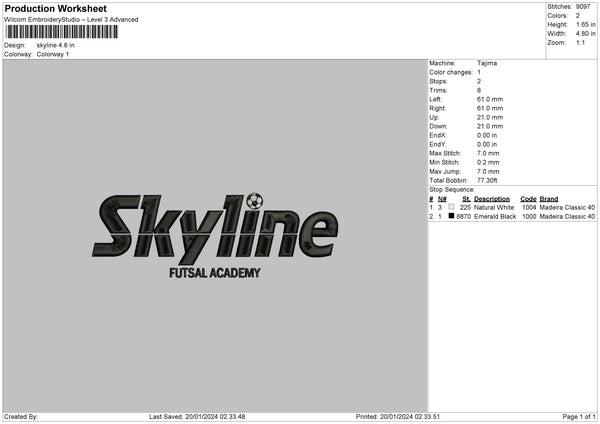The height and width of the screenshot is (424, 600).
Task: Click the Description column header
Action: 492,199
